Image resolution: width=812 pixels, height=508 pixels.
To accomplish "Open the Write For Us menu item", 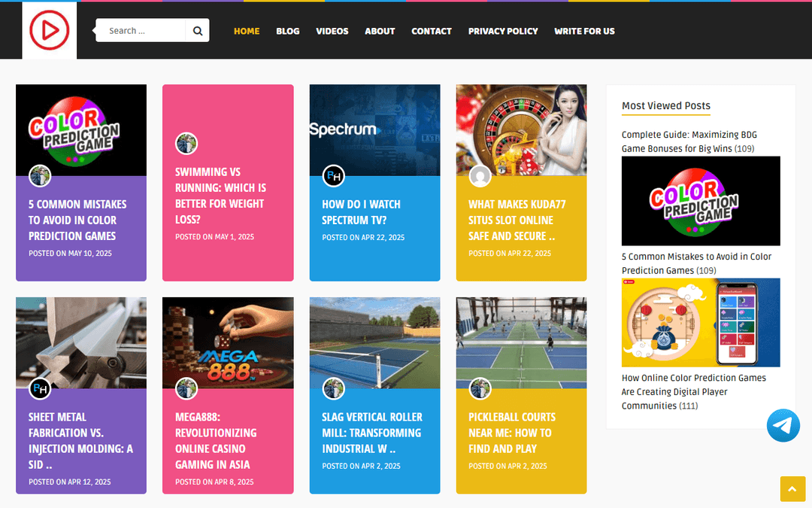I will 584,31.
